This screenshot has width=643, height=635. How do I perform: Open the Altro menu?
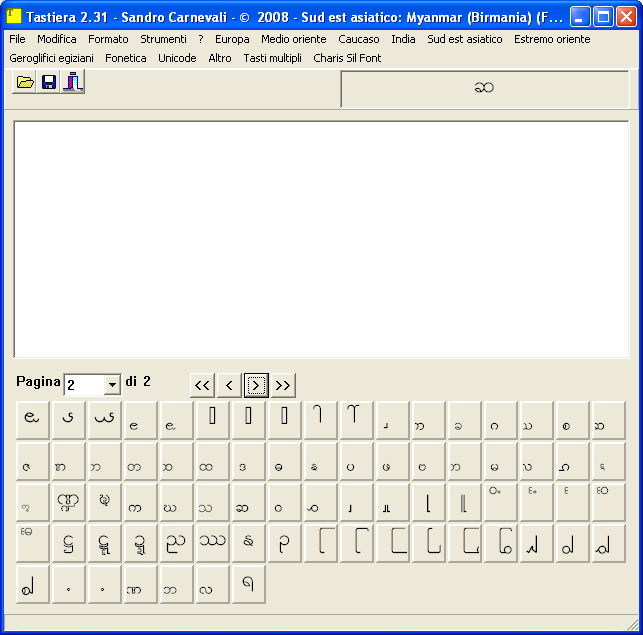click(220, 58)
